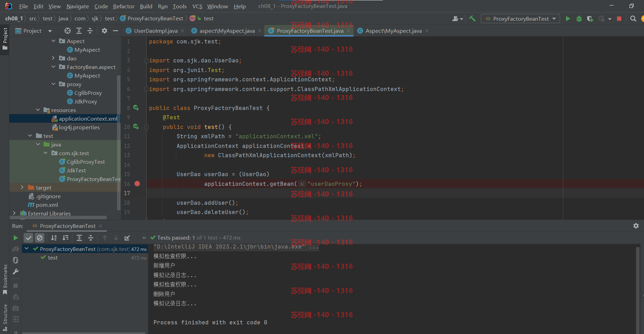Click run gutter icon beside test method

pyautogui.click(x=136, y=127)
